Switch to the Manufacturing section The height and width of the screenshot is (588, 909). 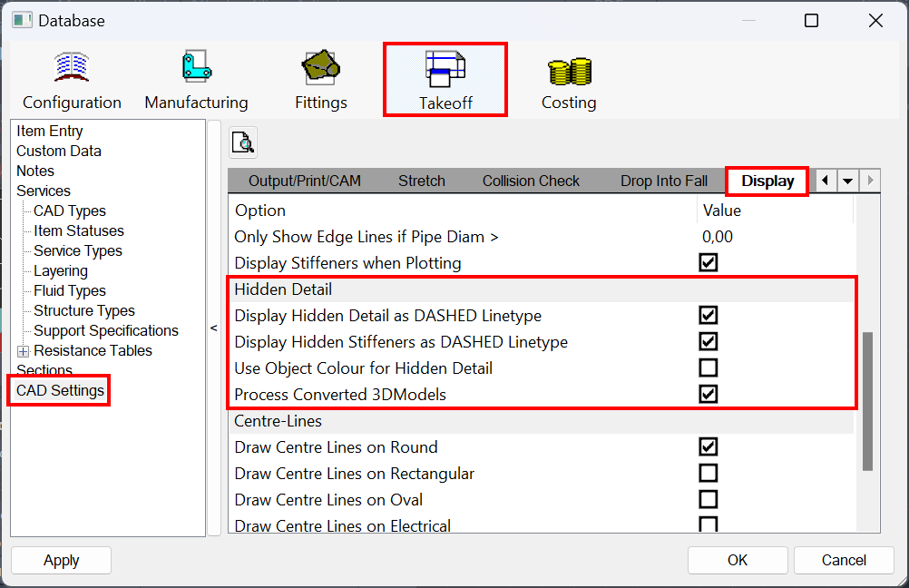[196, 77]
